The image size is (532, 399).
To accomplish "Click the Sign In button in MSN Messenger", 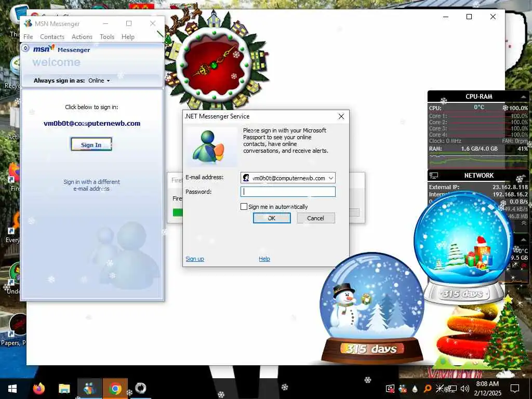I will click(91, 144).
